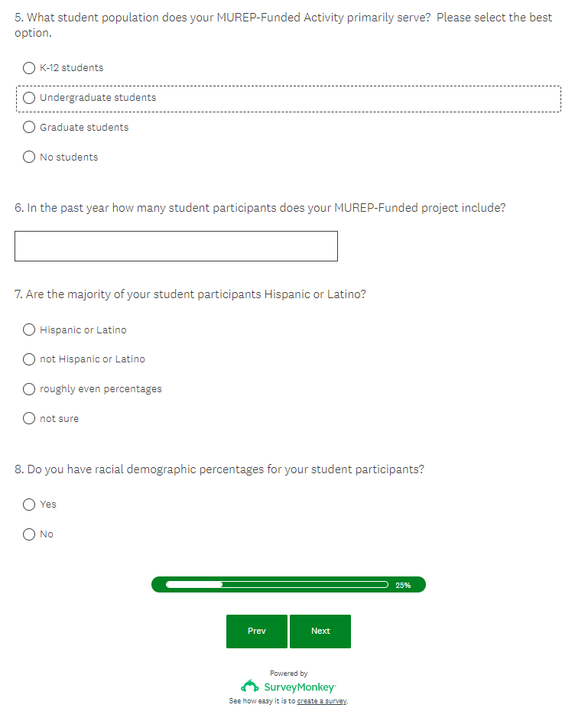The image size is (588, 711).
Task: Answer No to racial demographic question
Action: tap(29, 534)
